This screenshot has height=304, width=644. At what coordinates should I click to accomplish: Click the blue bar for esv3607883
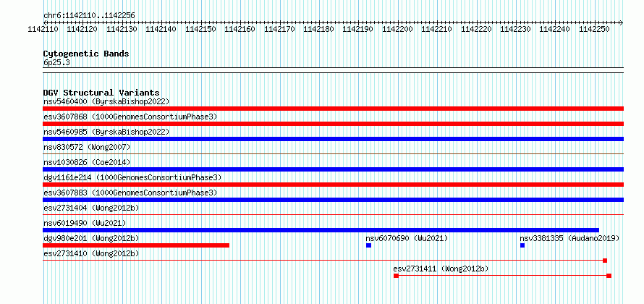tap(333, 200)
